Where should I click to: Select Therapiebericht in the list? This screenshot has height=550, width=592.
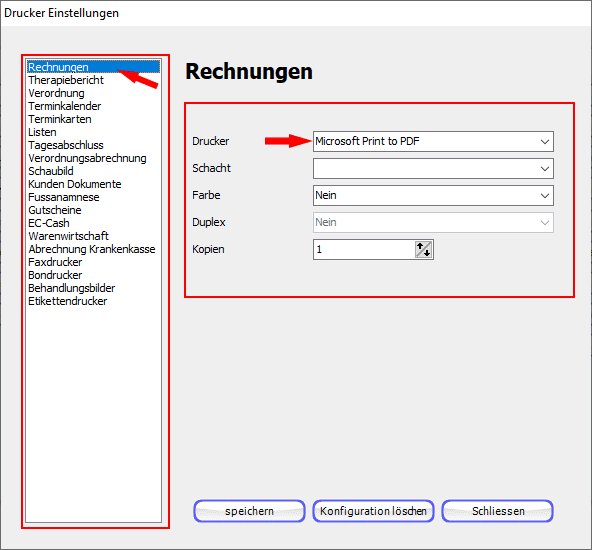(66, 80)
